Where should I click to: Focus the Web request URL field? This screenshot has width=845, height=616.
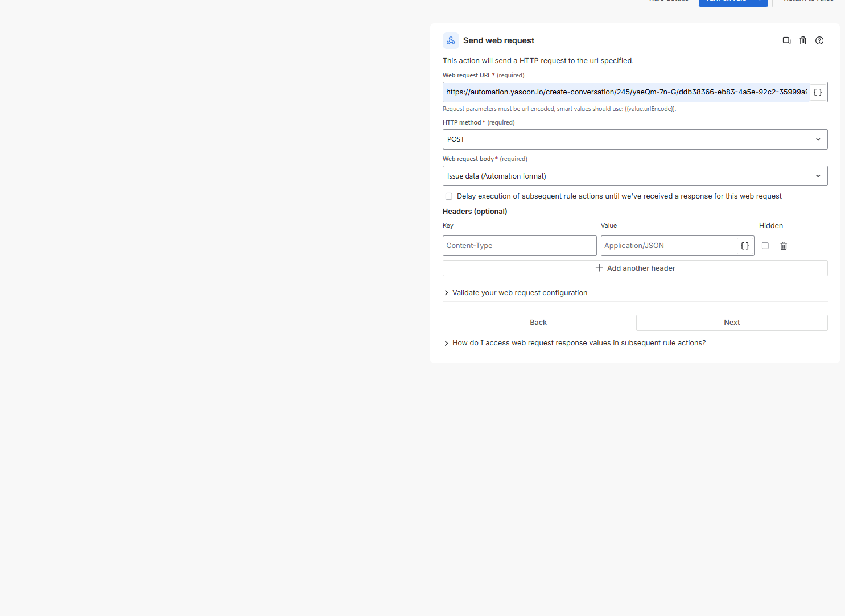625,92
